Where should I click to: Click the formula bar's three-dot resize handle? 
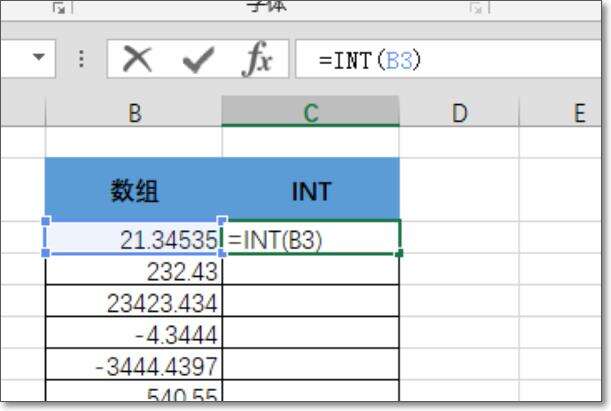pos(81,59)
